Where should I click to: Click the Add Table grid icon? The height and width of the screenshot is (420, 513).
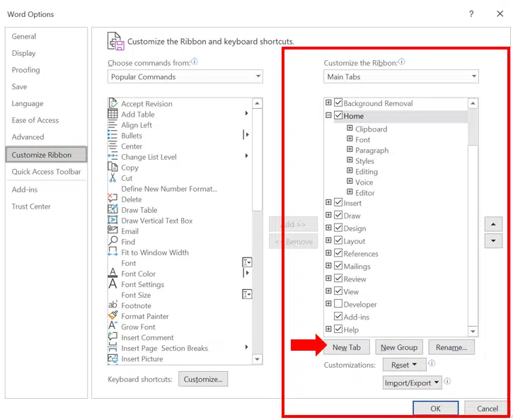113,114
